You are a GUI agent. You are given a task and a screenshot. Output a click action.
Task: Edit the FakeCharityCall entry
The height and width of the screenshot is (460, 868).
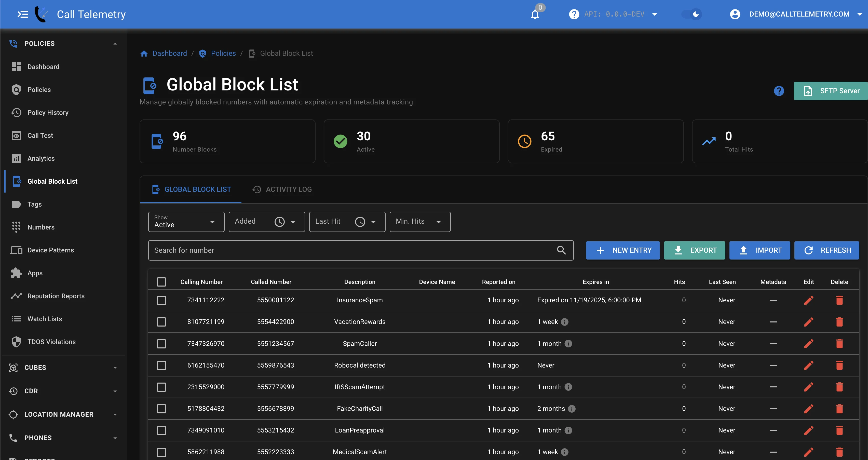pos(808,409)
